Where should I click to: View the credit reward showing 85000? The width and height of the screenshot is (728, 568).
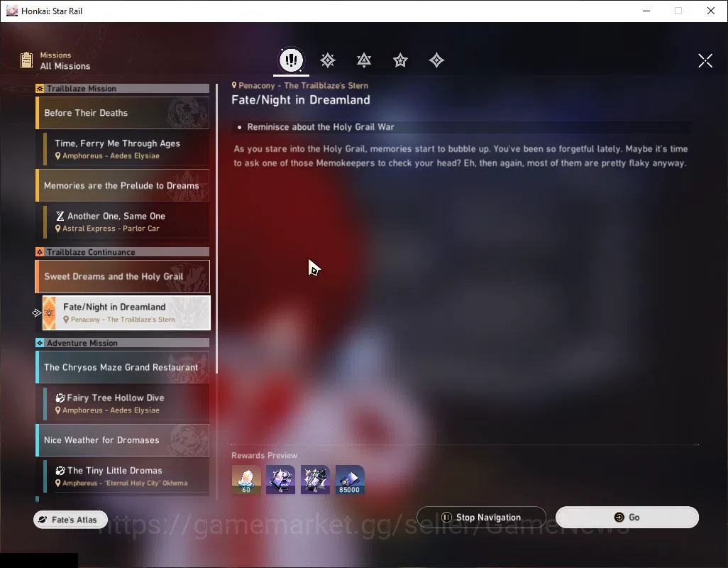click(350, 480)
